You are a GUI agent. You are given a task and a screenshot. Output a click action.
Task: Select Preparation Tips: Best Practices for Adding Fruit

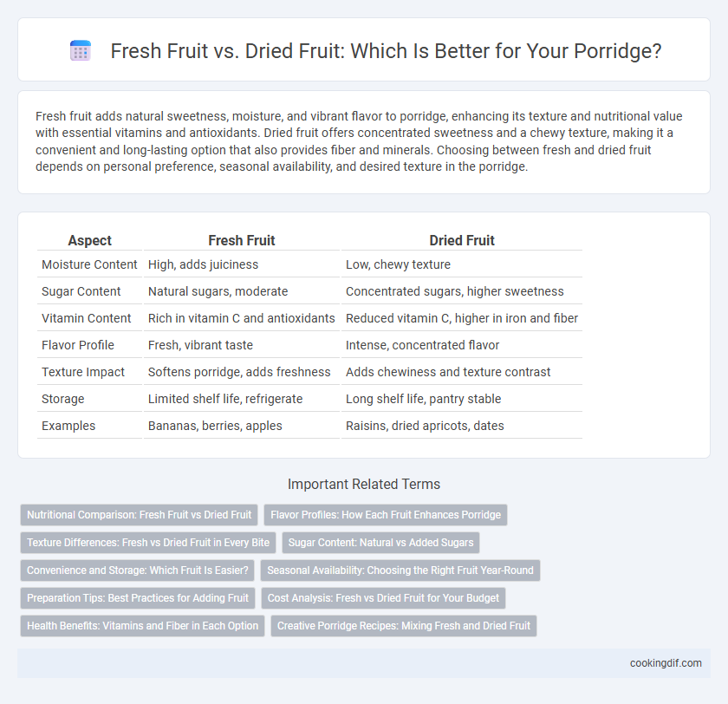point(138,598)
